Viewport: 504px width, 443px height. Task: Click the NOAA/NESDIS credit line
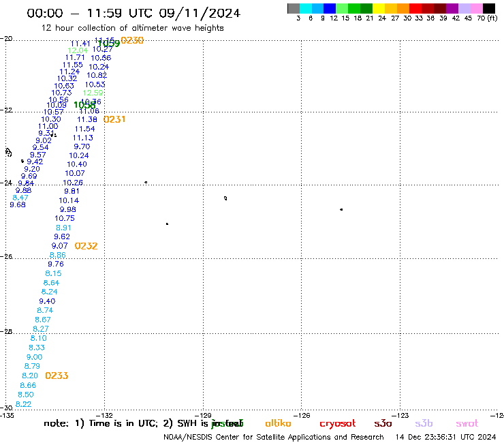(x=274, y=437)
